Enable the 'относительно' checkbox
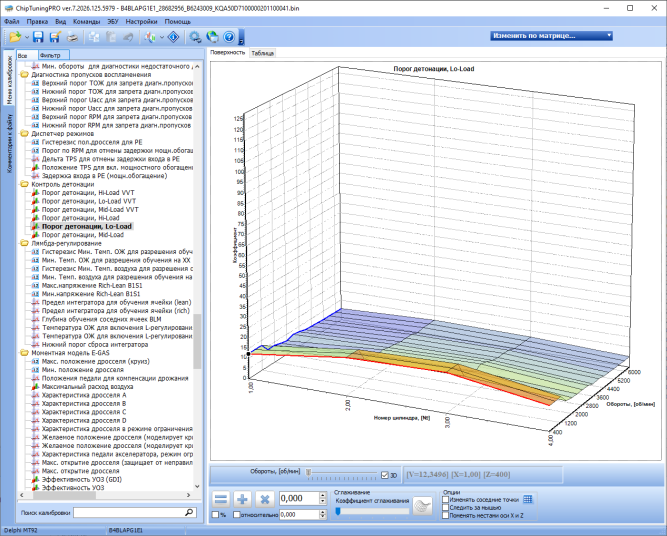Image resolution: width=667 pixels, height=536 pixels. (237, 515)
